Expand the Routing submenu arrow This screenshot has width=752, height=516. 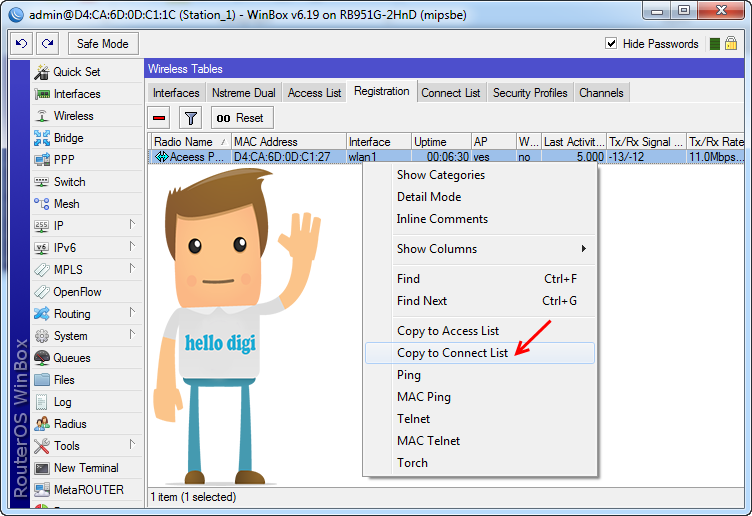click(132, 313)
